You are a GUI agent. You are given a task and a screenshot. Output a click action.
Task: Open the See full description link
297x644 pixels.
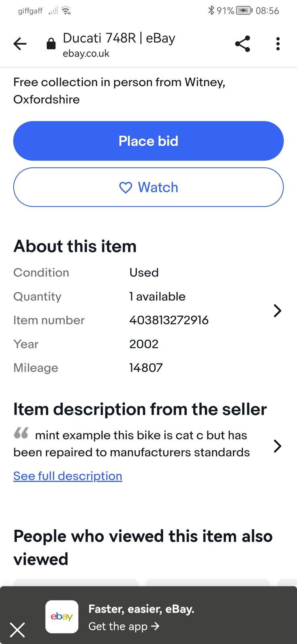(x=68, y=476)
